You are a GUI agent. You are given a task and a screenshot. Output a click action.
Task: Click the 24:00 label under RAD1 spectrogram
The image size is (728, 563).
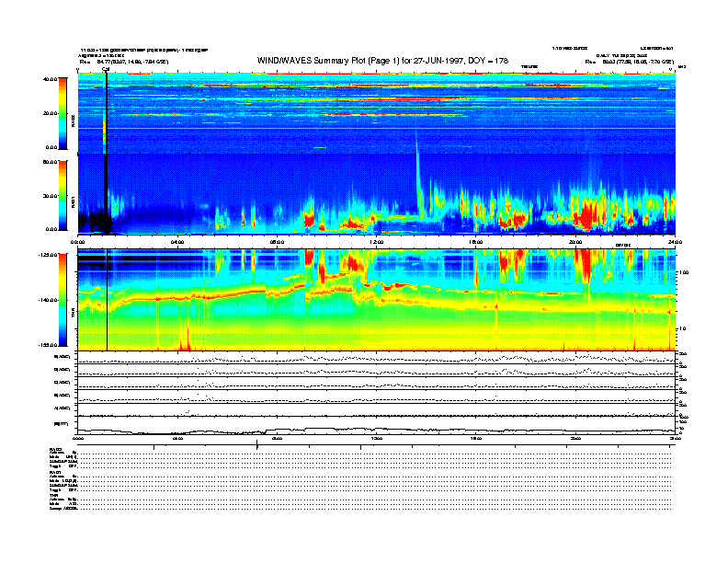675,242
